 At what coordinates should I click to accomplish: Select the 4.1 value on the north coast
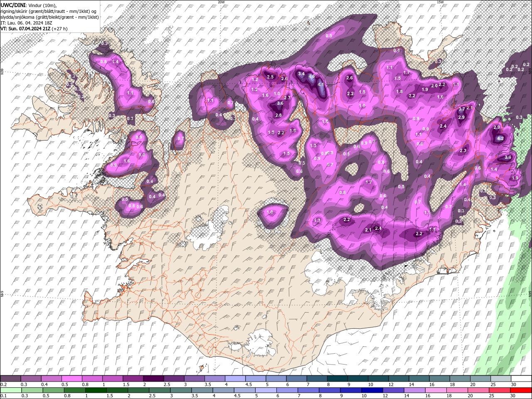click(x=321, y=84)
